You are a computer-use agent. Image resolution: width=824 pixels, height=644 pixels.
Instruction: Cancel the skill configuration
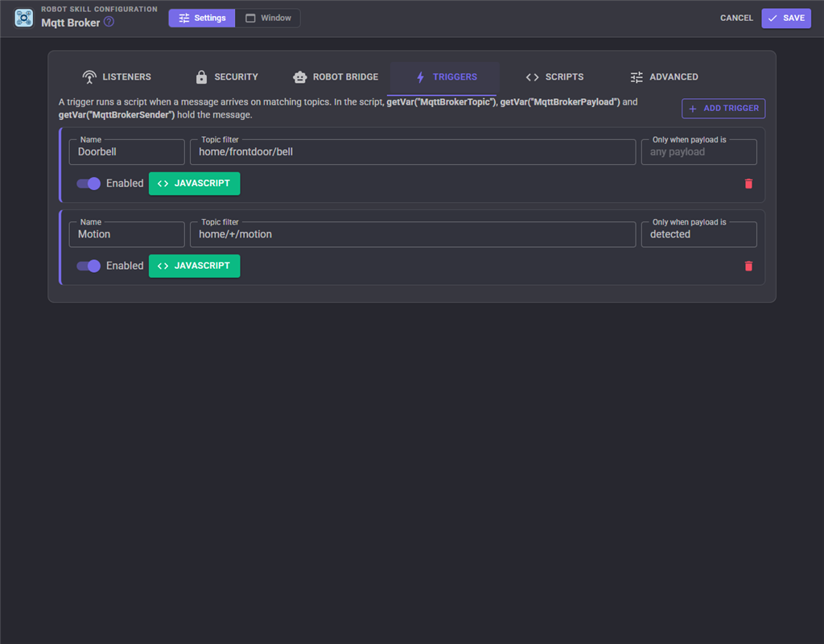[x=736, y=18]
